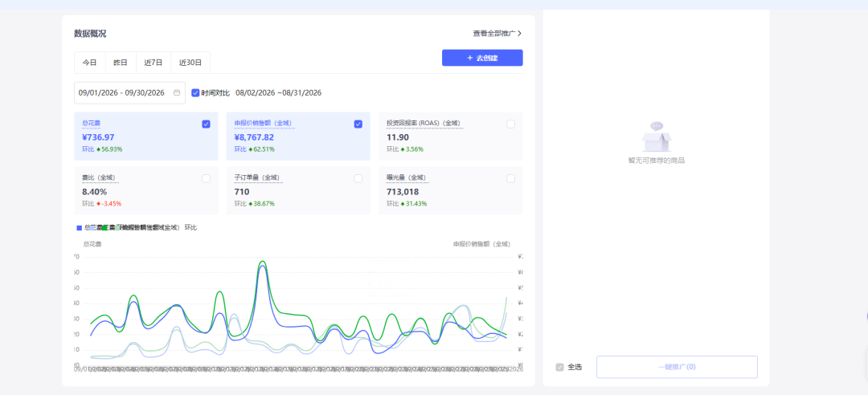Switch to the 近7日 tab
Viewport: 868px width, 395px height.
pos(154,63)
